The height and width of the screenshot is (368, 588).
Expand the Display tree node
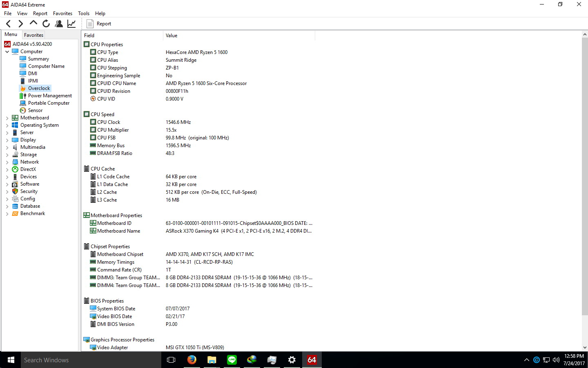tap(7, 140)
